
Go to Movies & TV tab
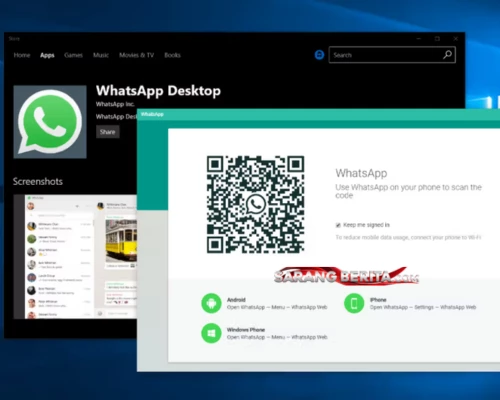click(x=137, y=55)
